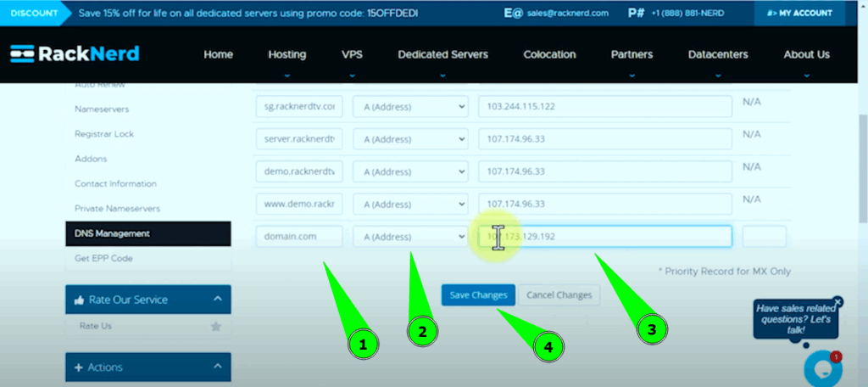Open the VPS menu
Viewport: 868px width, 387px height.
[352, 54]
